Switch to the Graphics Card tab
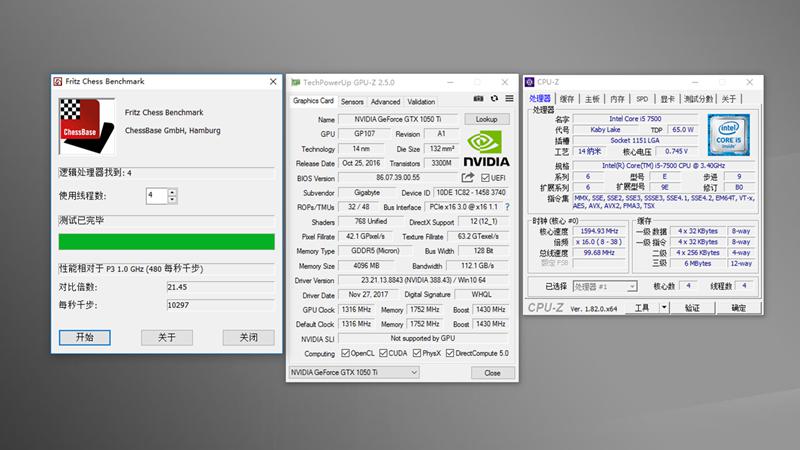This screenshot has height=450, width=800. (x=313, y=101)
